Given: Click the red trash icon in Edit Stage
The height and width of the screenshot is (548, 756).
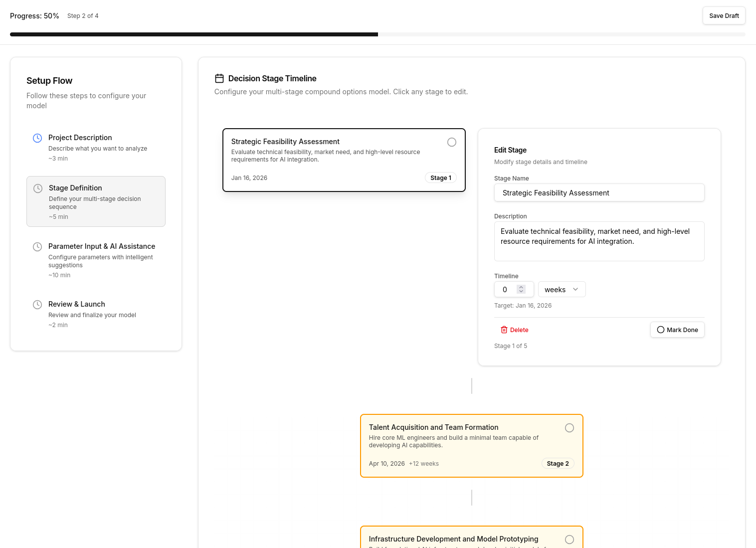Looking at the screenshot, I should click(x=504, y=330).
